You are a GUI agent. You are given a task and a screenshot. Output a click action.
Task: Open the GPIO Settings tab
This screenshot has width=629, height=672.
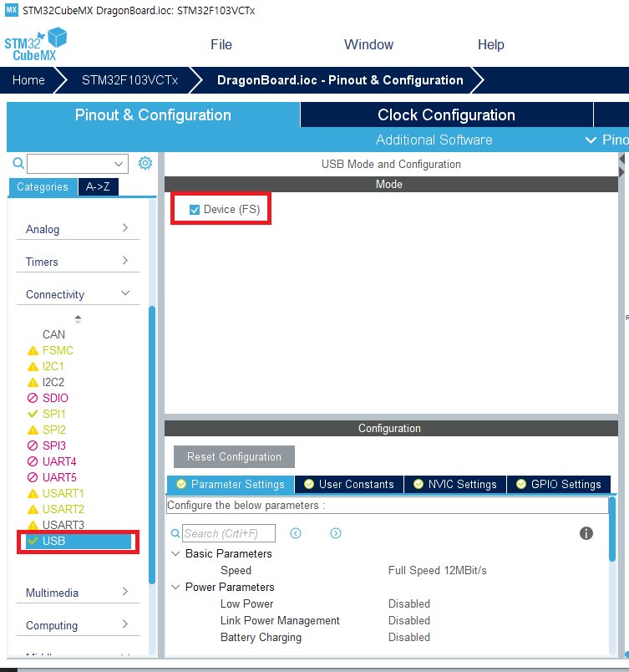tap(559, 484)
